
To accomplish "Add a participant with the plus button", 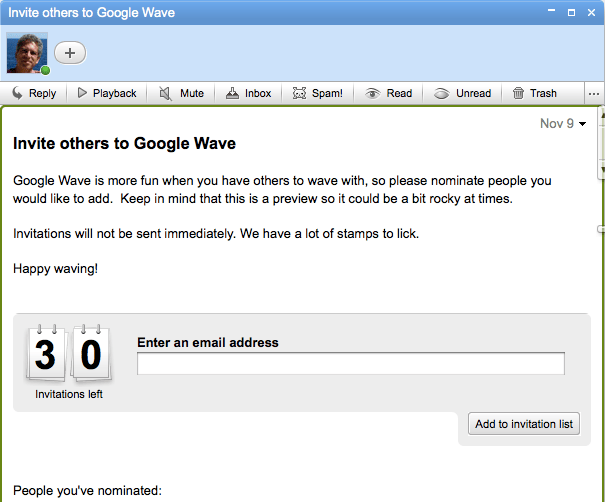I will coord(70,53).
